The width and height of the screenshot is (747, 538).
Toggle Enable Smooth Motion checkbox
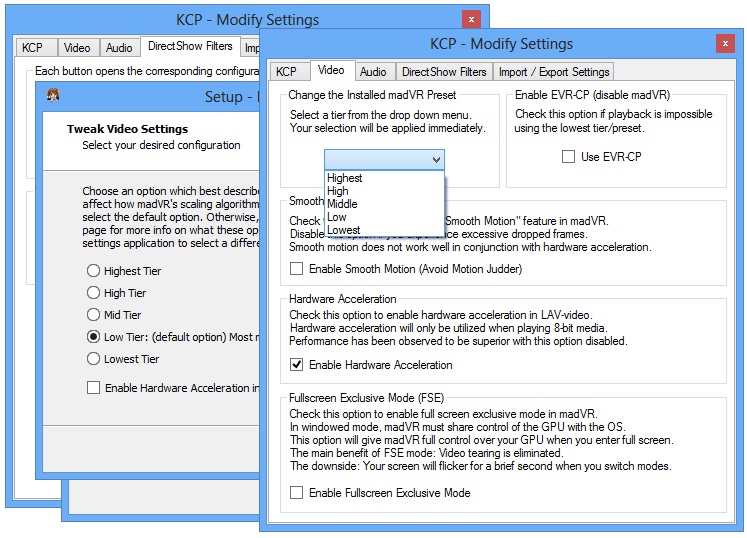[x=296, y=268]
